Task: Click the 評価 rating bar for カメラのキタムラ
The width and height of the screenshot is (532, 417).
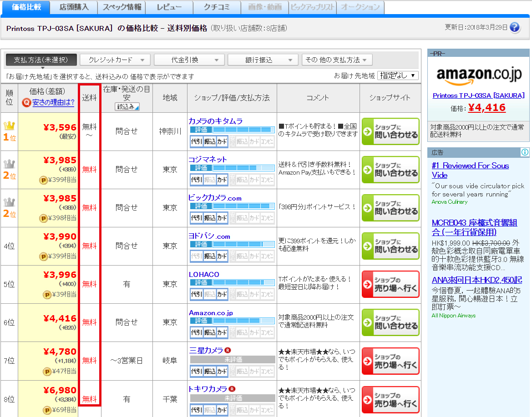Action: (232, 130)
